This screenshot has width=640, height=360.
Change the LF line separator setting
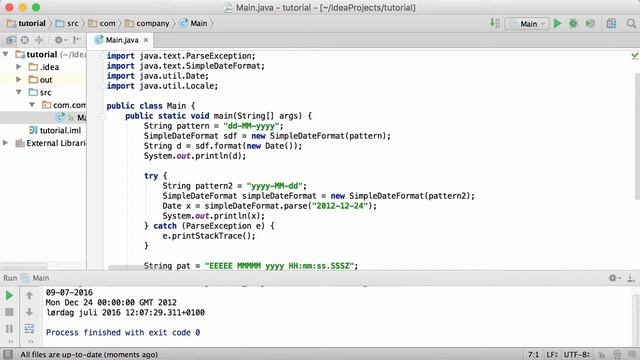click(x=552, y=355)
